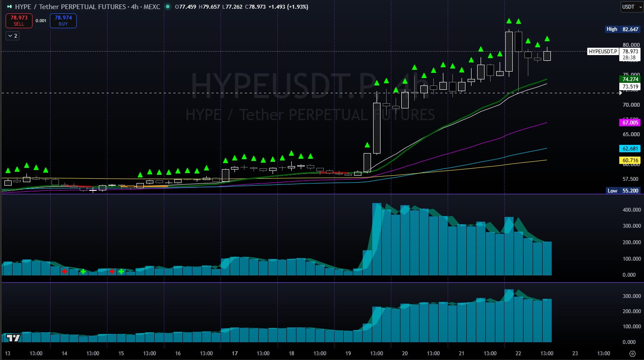The image size is (644, 360).
Task: Click the 0.001 spread value
Action: (x=41, y=21)
